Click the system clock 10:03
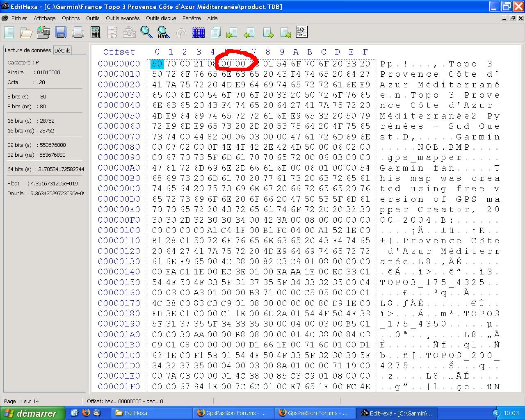The image size is (525, 420). [511, 413]
